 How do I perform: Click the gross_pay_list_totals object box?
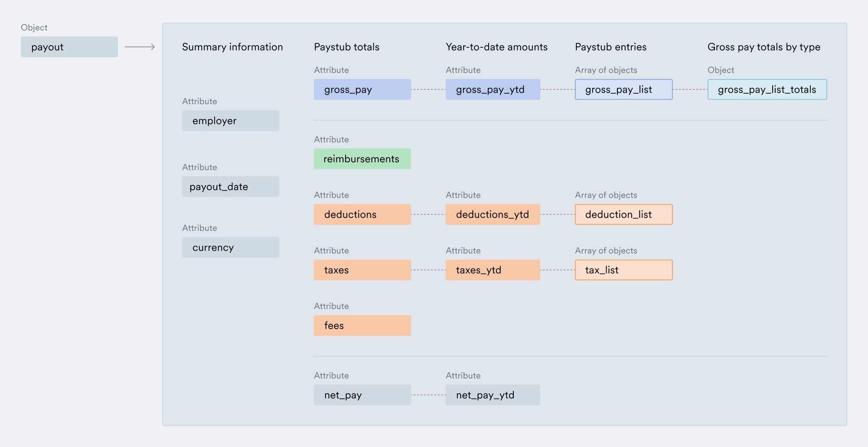[x=767, y=89]
